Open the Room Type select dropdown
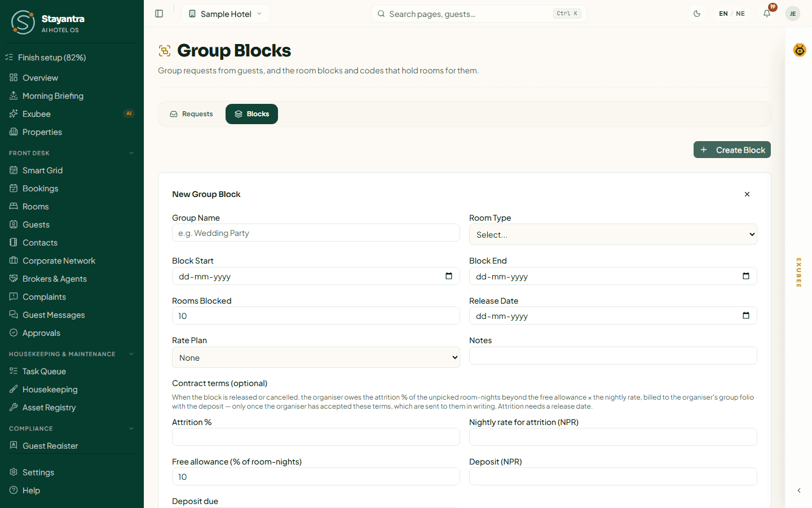 pos(613,234)
